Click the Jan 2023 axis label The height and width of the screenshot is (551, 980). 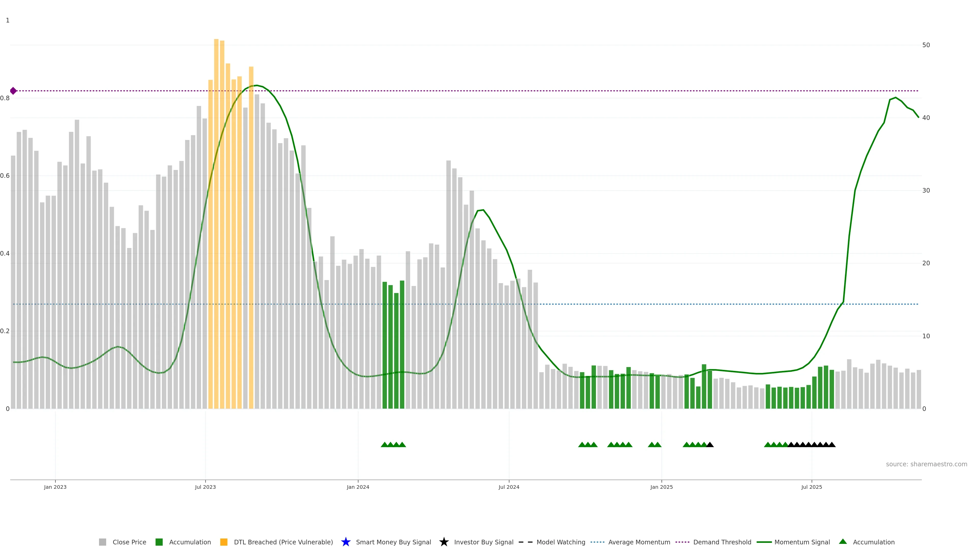pos(55,487)
